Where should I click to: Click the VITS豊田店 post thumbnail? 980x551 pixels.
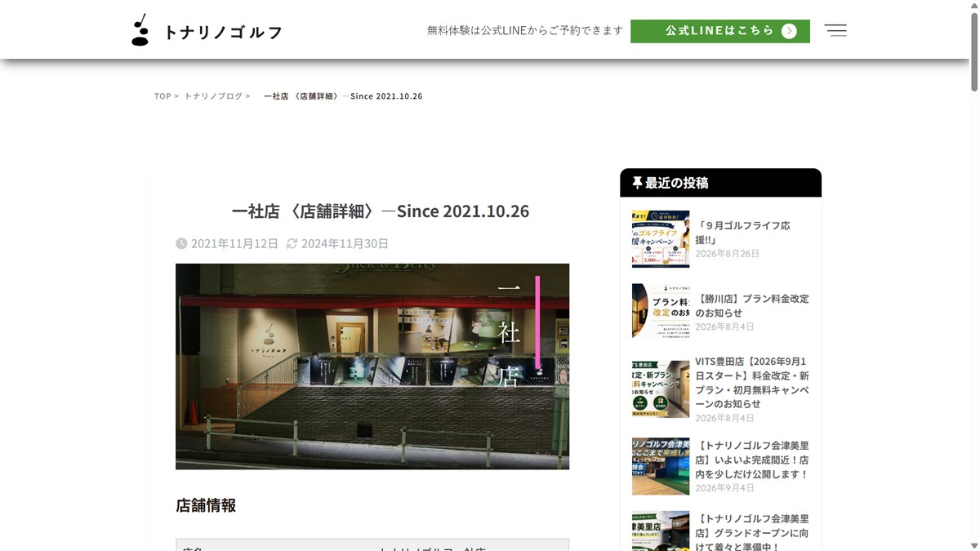pyautogui.click(x=661, y=389)
